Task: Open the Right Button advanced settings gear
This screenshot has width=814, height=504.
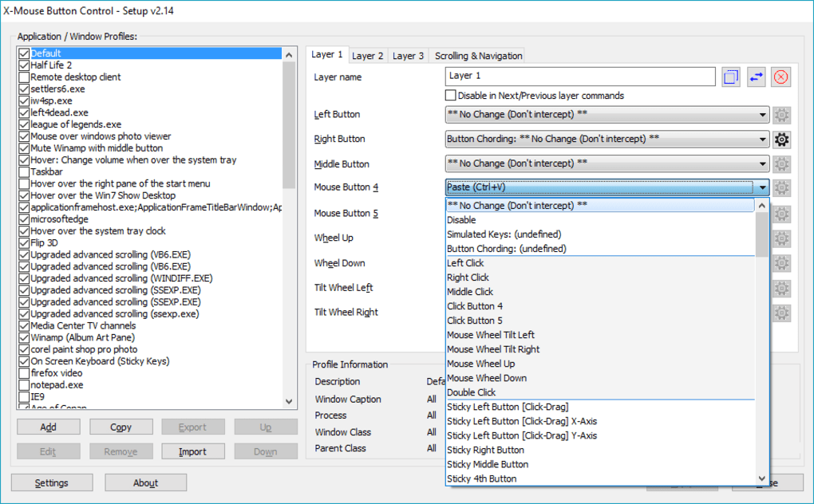Action: pos(780,139)
